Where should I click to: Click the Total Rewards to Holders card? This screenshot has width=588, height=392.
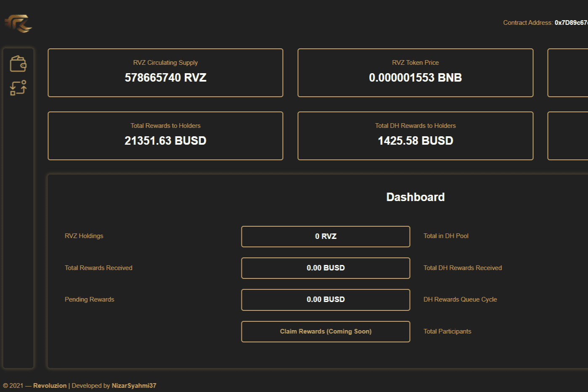coord(165,135)
